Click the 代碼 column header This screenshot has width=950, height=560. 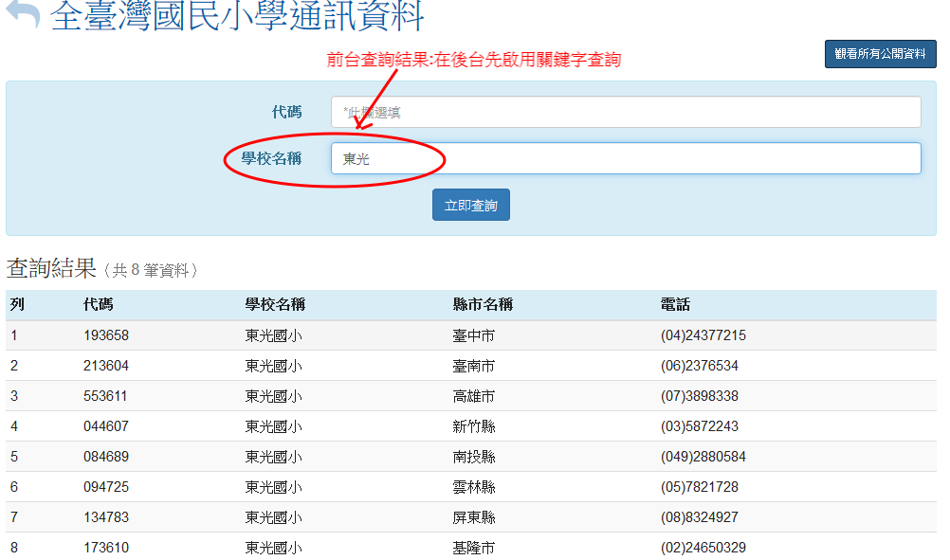[x=99, y=305]
